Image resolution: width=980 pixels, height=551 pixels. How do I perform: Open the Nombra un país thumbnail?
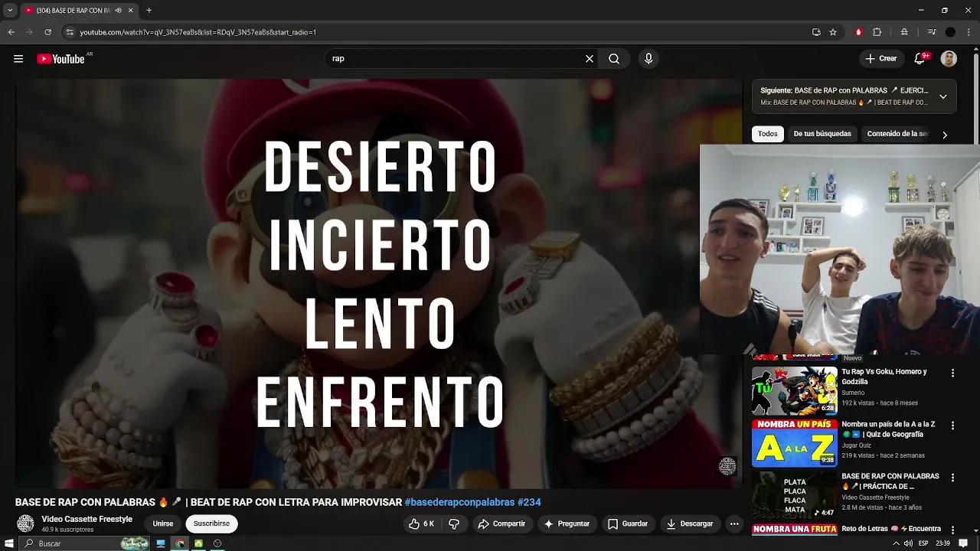pyautogui.click(x=795, y=443)
